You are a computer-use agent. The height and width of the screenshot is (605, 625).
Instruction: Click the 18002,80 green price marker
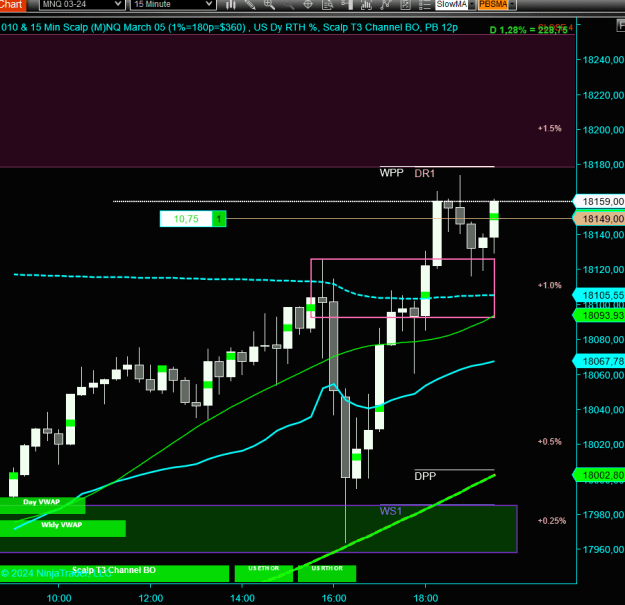(599, 475)
